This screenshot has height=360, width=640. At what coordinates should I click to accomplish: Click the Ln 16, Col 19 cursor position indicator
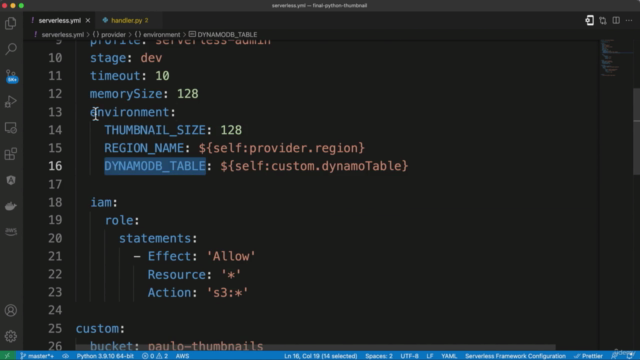pyautogui.click(x=321, y=356)
